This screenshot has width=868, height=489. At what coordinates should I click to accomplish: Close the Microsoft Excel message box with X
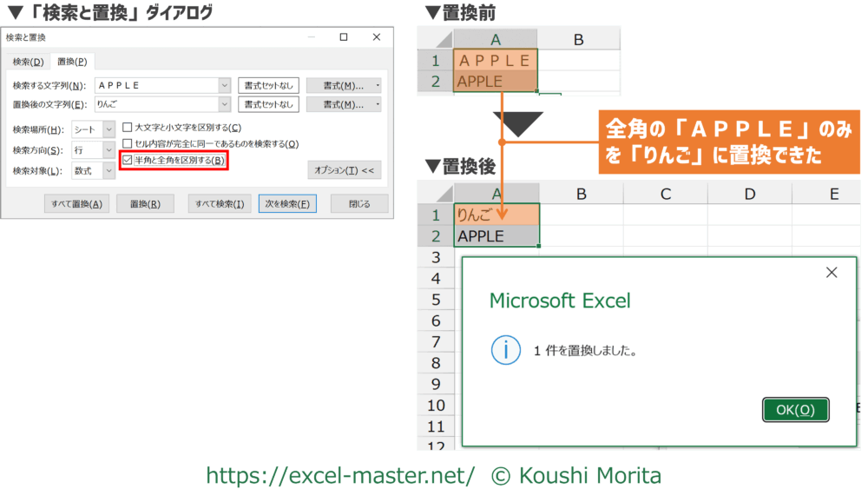click(x=831, y=273)
